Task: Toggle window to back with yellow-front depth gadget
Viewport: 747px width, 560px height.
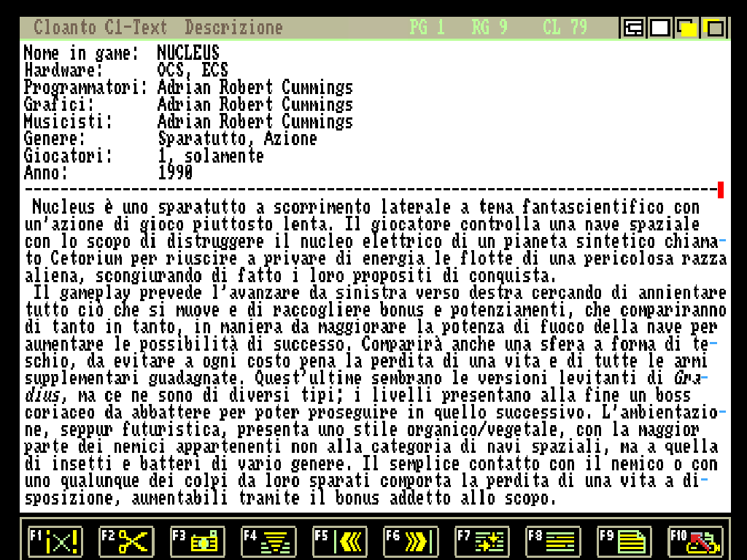Action: (x=687, y=28)
